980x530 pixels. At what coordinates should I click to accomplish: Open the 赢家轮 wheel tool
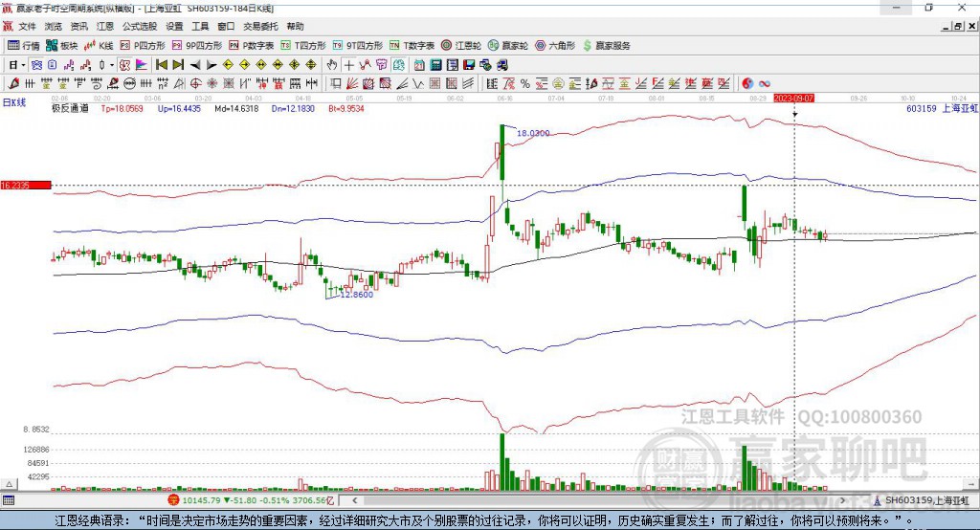click(x=507, y=46)
